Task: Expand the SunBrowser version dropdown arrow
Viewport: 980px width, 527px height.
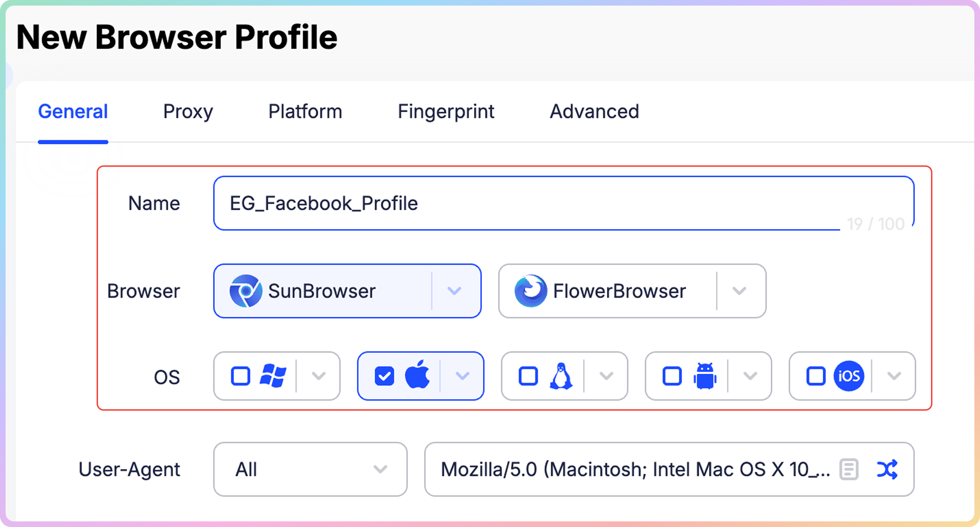Action: [x=454, y=291]
